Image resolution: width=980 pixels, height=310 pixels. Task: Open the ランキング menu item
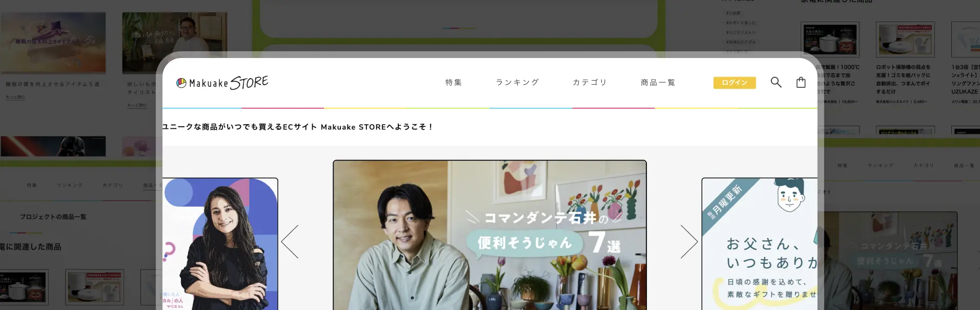pyautogui.click(x=517, y=82)
